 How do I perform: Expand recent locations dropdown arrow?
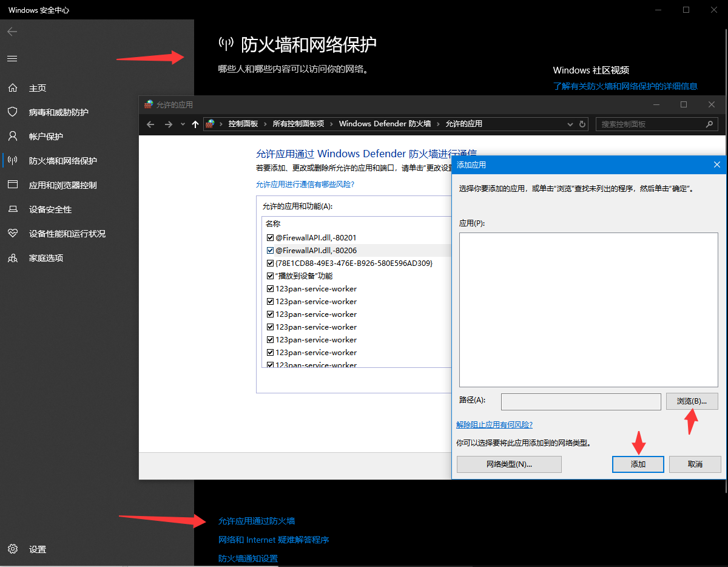pyautogui.click(x=183, y=124)
